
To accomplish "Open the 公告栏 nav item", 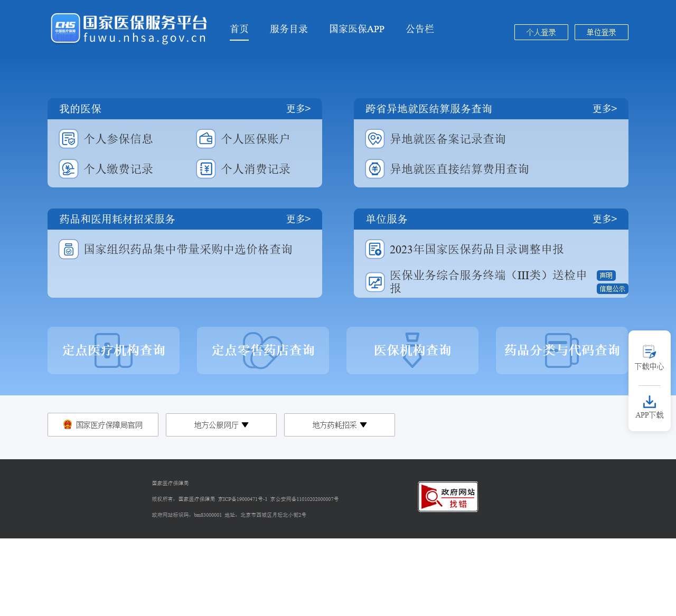I will pyautogui.click(x=420, y=29).
